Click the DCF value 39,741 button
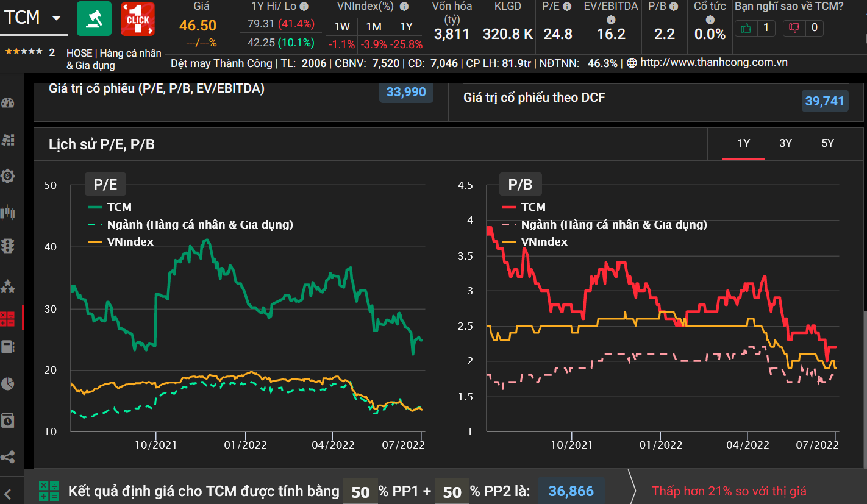This screenshot has width=867, height=504. coord(824,101)
